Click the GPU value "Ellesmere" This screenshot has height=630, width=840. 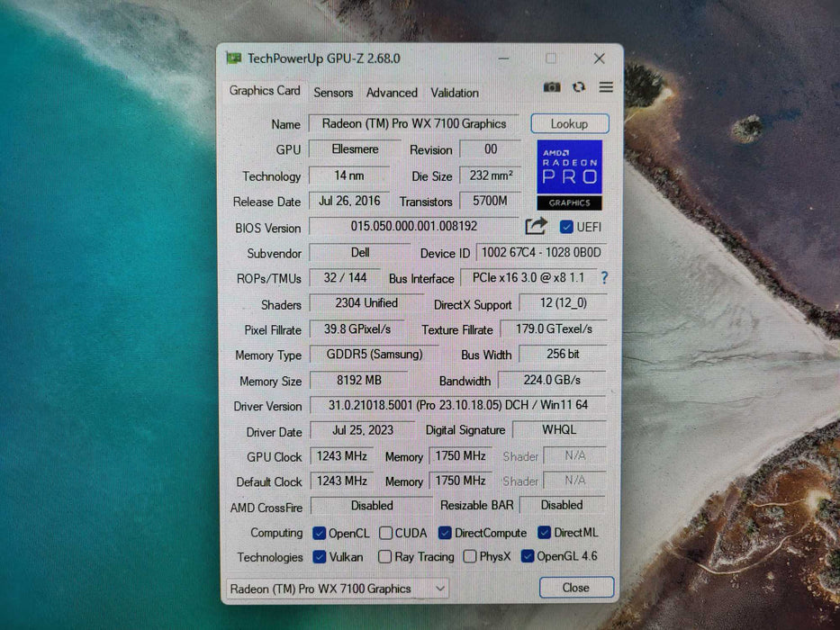(356, 148)
